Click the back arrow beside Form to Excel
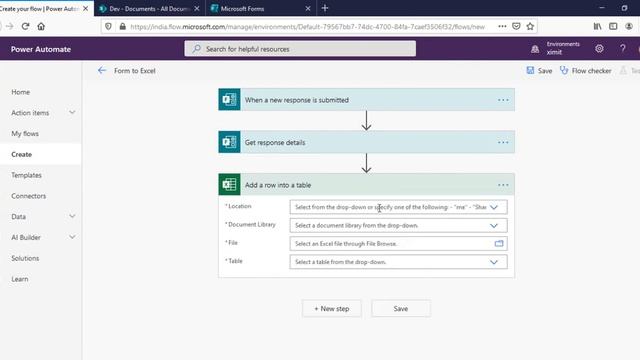Viewport: 640px width, 360px height. pos(102,71)
